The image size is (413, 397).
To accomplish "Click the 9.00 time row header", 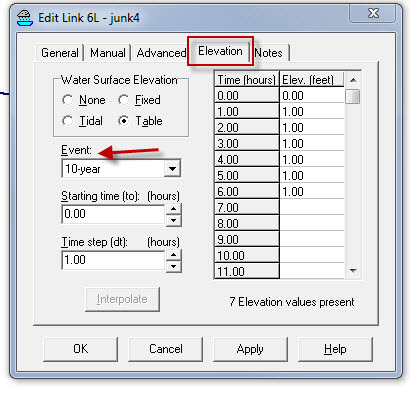I will point(247,239).
